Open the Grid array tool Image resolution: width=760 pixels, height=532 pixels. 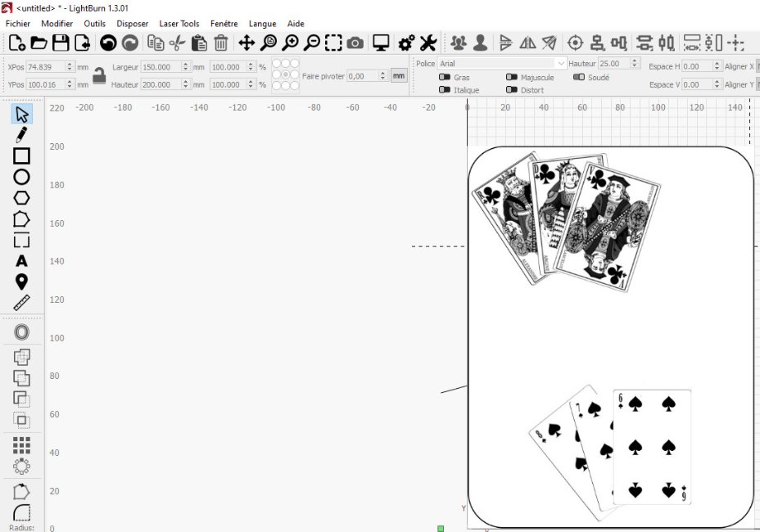(x=21, y=444)
